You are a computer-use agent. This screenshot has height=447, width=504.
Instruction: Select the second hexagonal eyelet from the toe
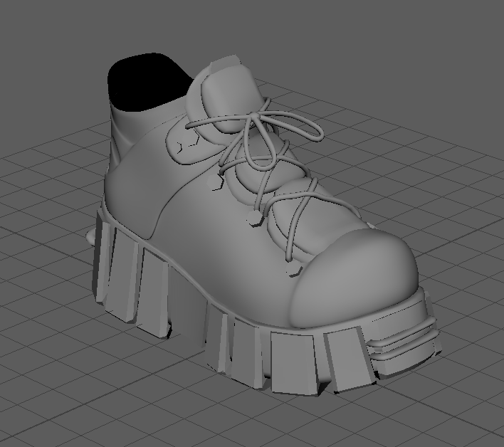254,219
